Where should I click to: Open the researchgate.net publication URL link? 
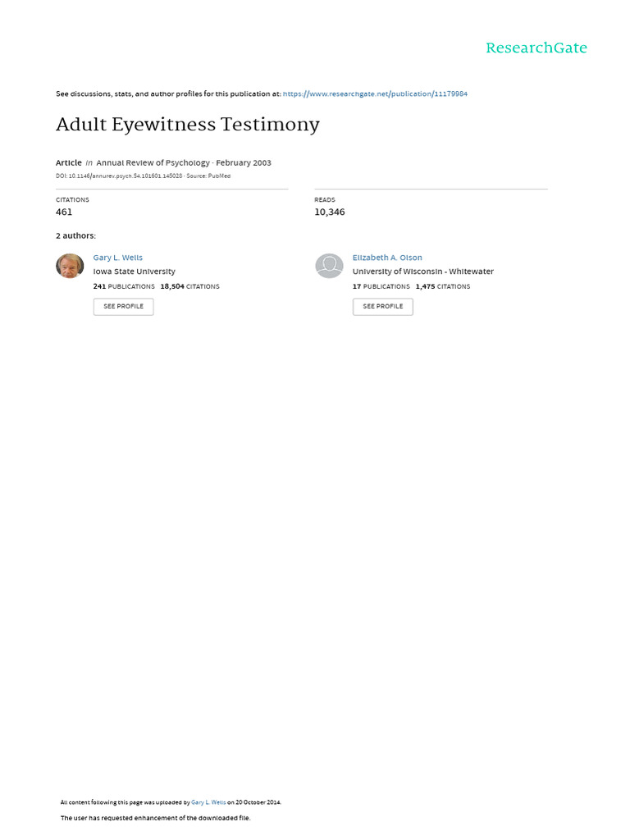point(375,94)
